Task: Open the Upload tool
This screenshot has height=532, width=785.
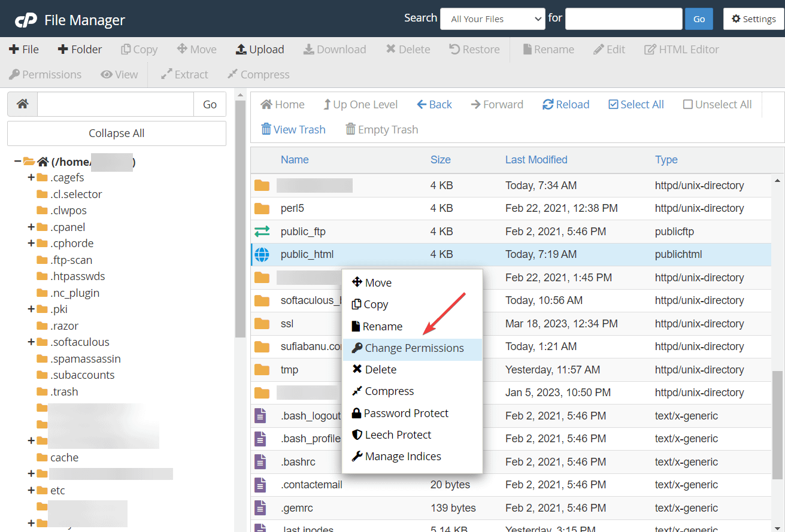Action: click(259, 49)
